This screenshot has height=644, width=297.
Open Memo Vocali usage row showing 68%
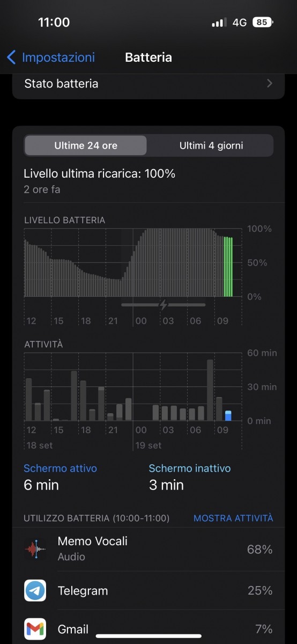point(148,550)
